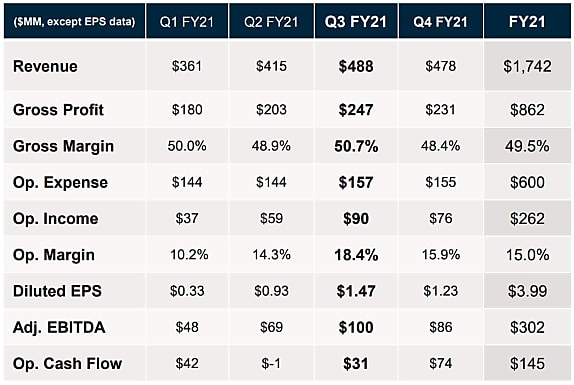Select the Op. Expense row label
Image resolution: width=574 pixels, height=385 pixels.
pos(60,182)
